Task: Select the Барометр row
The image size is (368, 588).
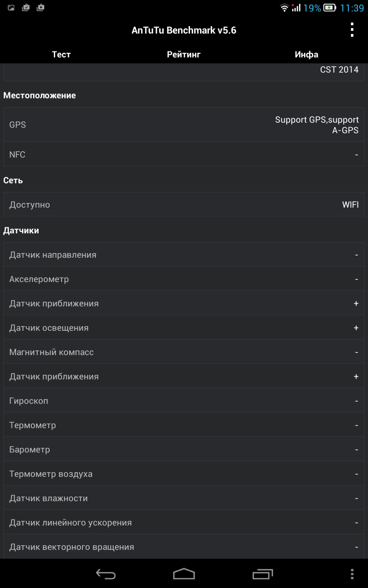Action: point(184,449)
